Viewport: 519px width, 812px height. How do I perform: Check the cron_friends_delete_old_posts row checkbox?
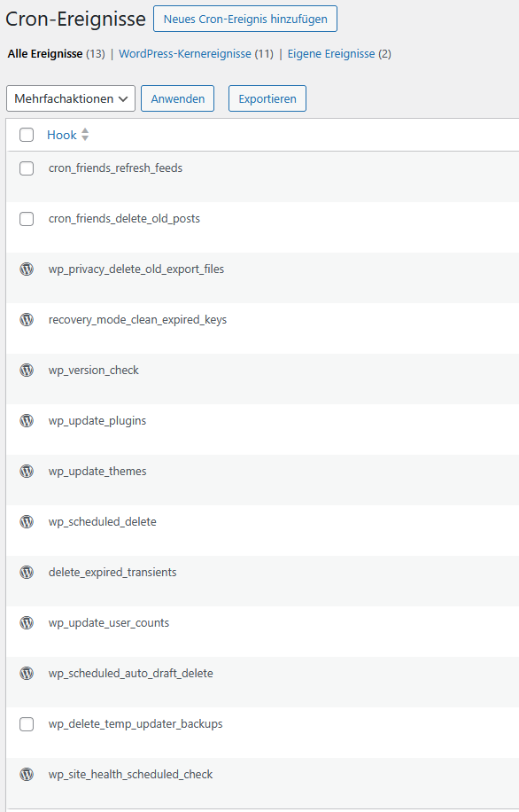click(x=27, y=219)
